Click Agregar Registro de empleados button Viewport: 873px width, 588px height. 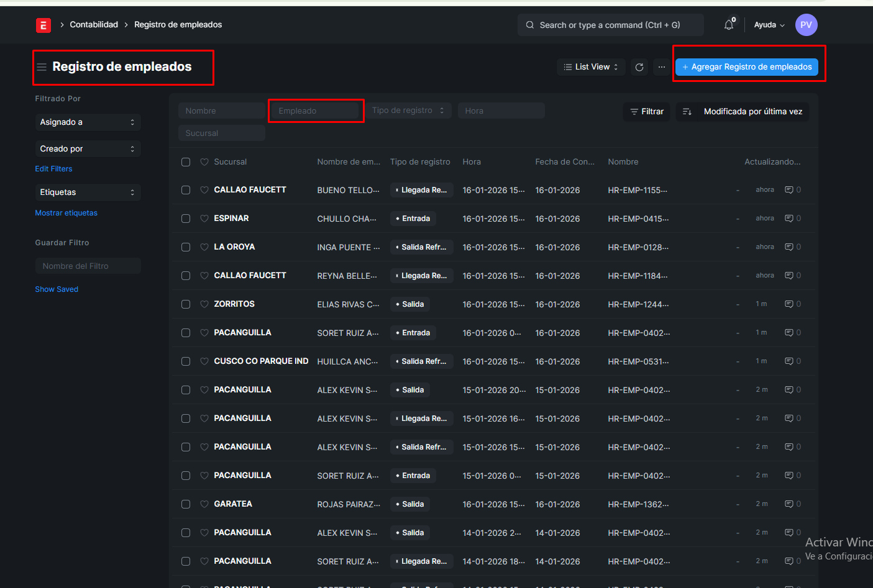coord(746,67)
